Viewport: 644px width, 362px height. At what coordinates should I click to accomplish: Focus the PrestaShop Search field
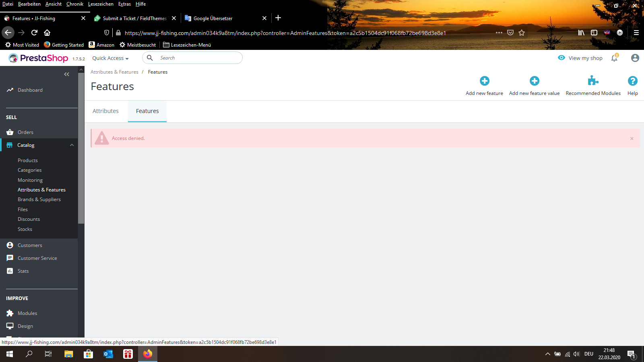point(192,58)
